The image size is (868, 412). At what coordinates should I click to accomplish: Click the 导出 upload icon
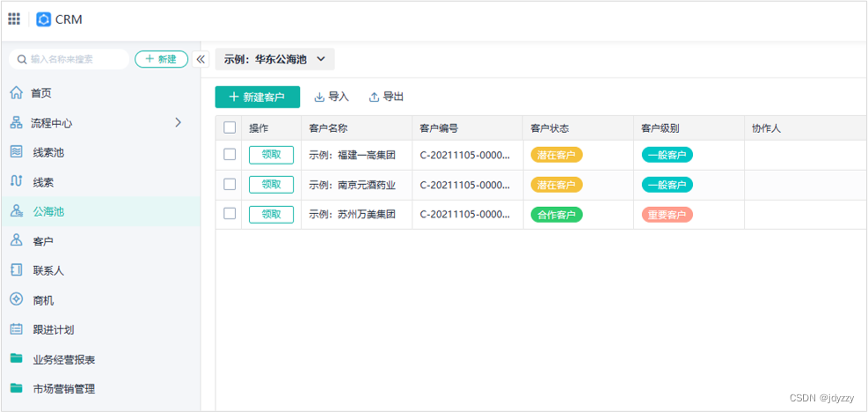(375, 98)
